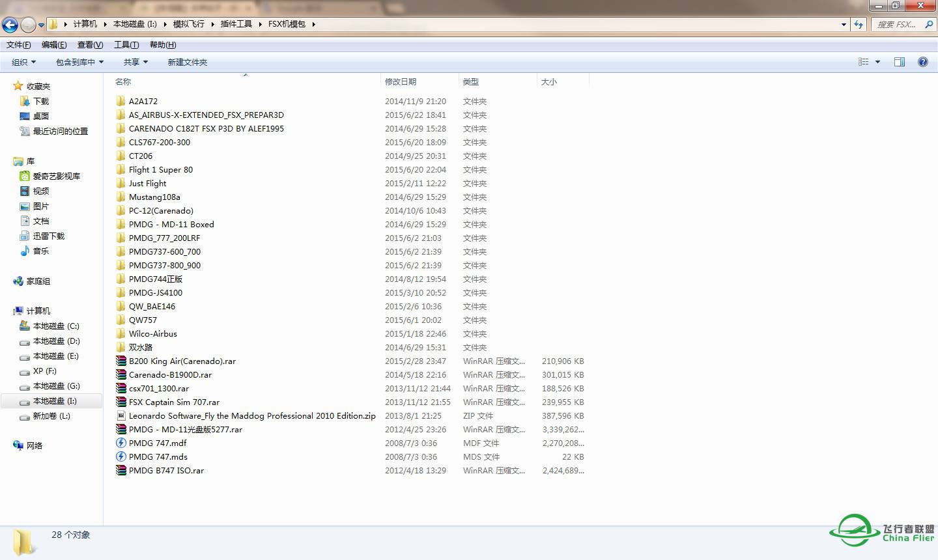Select the file csx701_1300.rar
The image size is (938, 560).
[159, 389]
